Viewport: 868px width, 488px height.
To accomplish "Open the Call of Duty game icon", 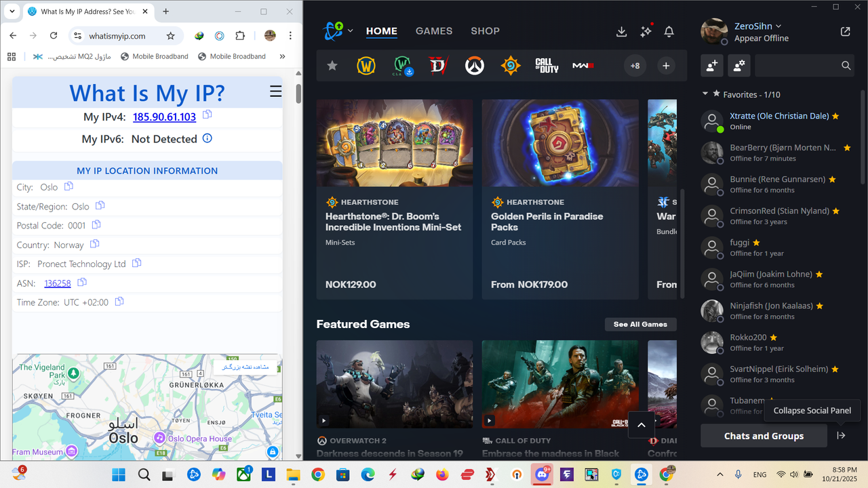I will pos(546,65).
